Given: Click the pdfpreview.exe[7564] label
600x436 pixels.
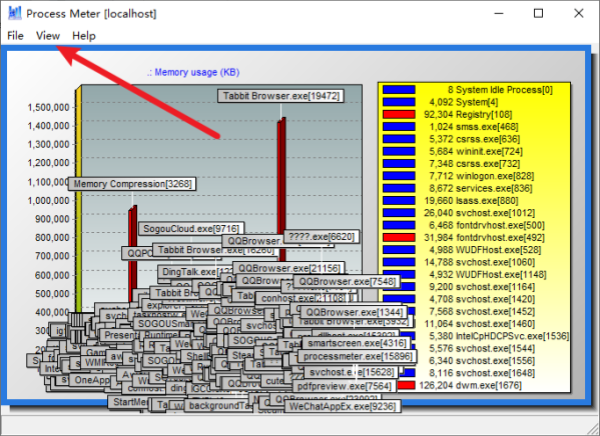Looking at the screenshot, I should [x=344, y=386].
